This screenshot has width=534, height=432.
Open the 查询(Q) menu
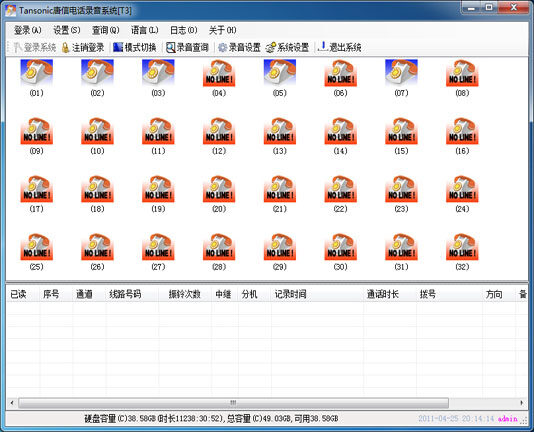106,30
